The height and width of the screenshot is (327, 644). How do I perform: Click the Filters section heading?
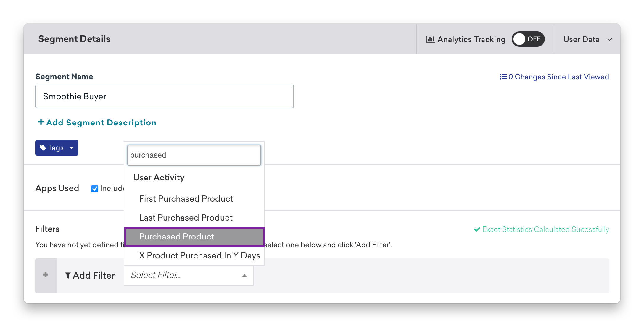tap(47, 229)
